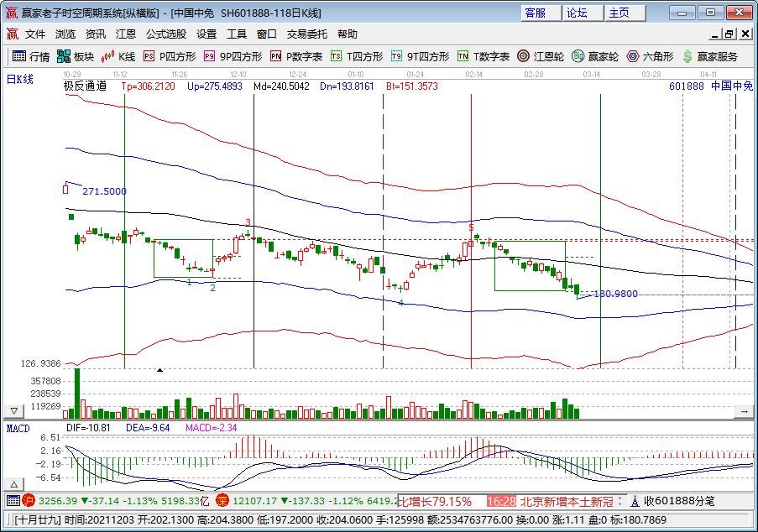Click the 主页 button
This screenshot has width=758, height=532.
pyautogui.click(x=625, y=13)
